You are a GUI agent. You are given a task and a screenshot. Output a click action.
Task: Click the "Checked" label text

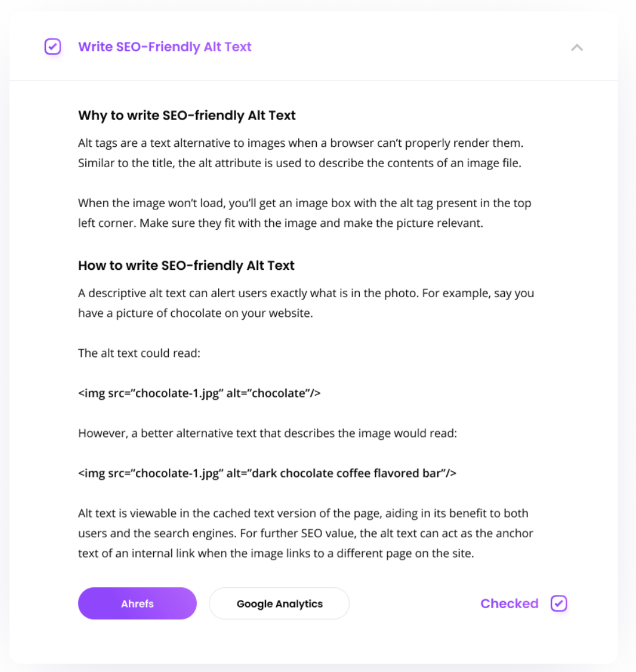[509, 604]
